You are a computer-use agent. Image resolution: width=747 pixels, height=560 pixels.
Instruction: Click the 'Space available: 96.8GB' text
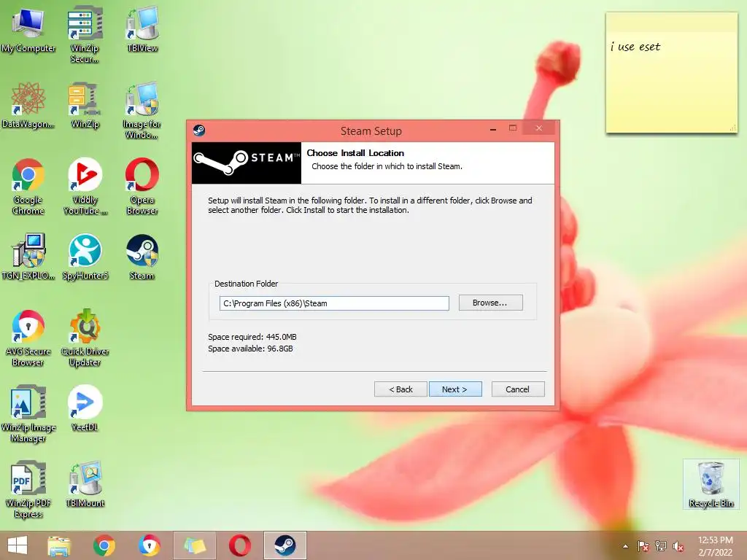coord(250,349)
